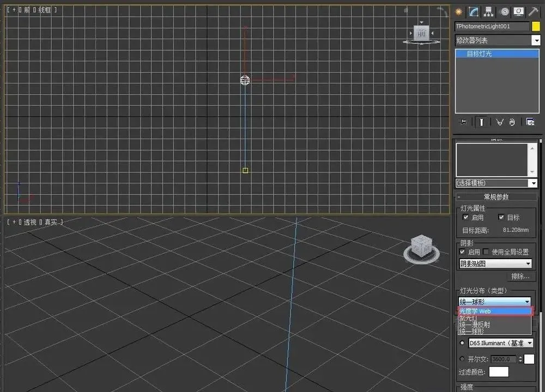This screenshot has width=545, height=392.
Task: Click the [+] menu of front viewport
Action: click(x=14, y=10)
